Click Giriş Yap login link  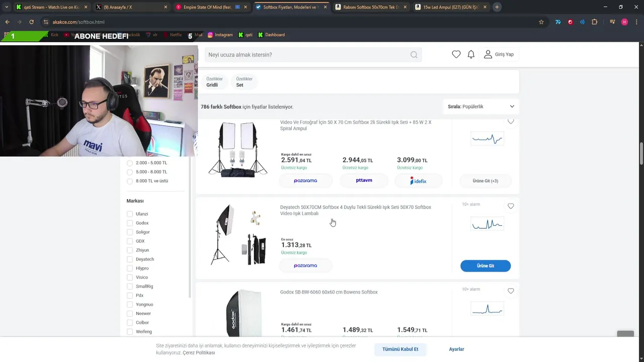click(x=504, y=54)
